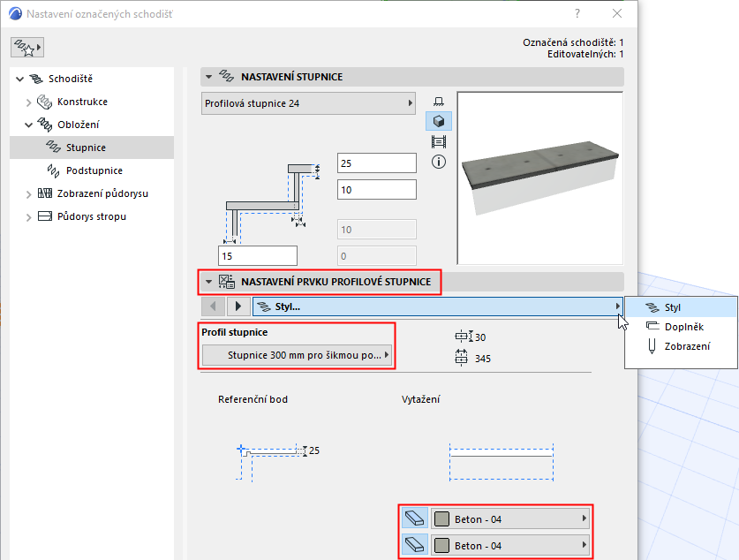Expand the Konstrukce tree node
739x560 pixels.
coord(28,102)
